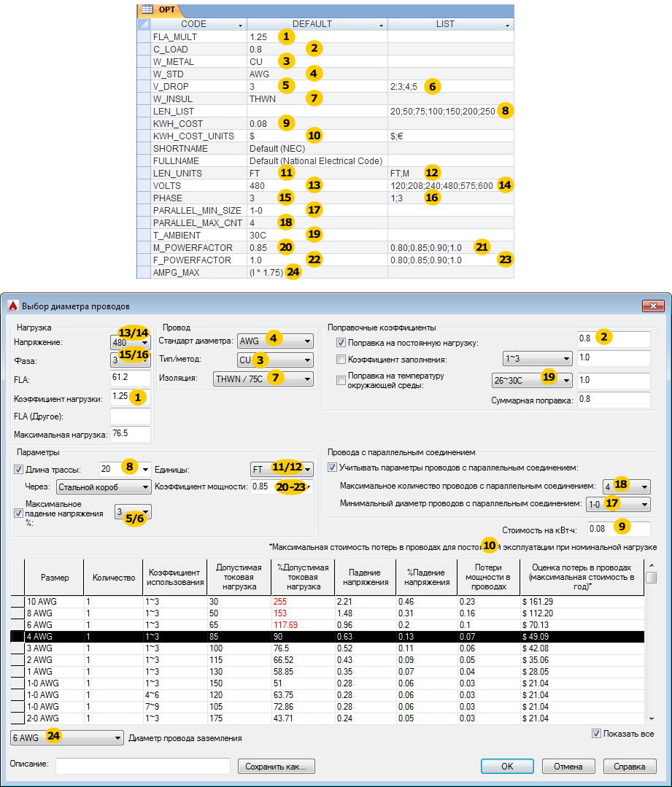The height and width of the screenshot is (787, 672).
Task: Click the W_INSUL cell in OPT table
Action: 199,99
